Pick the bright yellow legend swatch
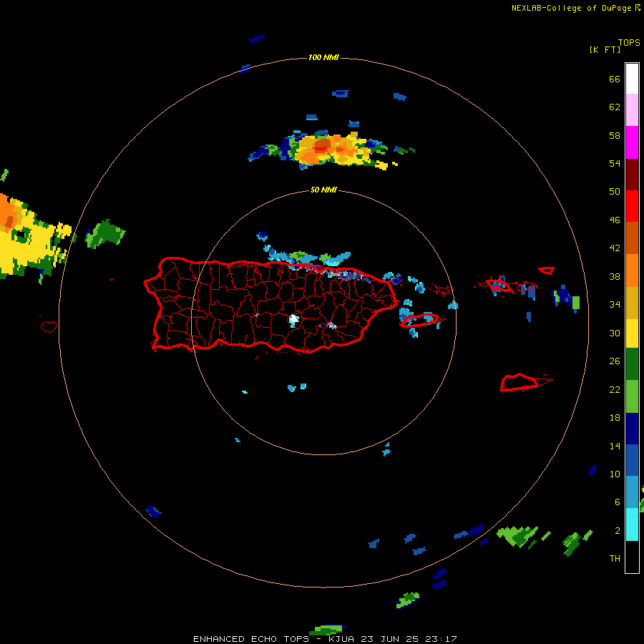The width and height of the screenshot is (644, 644). tap(632, 333)
